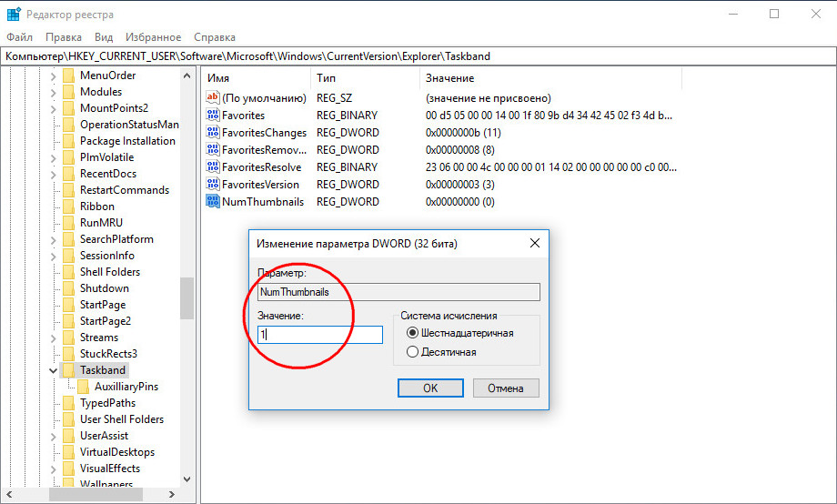The height and width of the screenshot is (504, 837).
Task: Click the FavoritesVersion DWORD value icon
Action: [x=213, y=184]
